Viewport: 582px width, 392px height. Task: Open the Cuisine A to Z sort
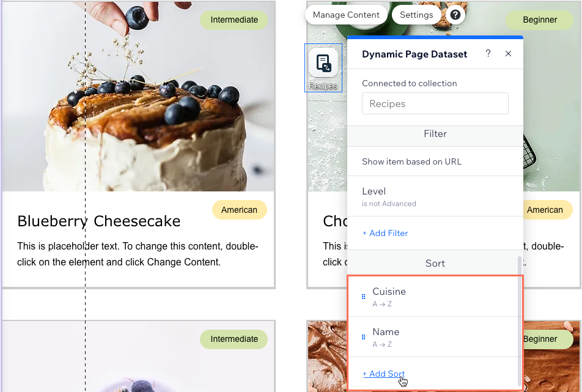click(433, 297)
